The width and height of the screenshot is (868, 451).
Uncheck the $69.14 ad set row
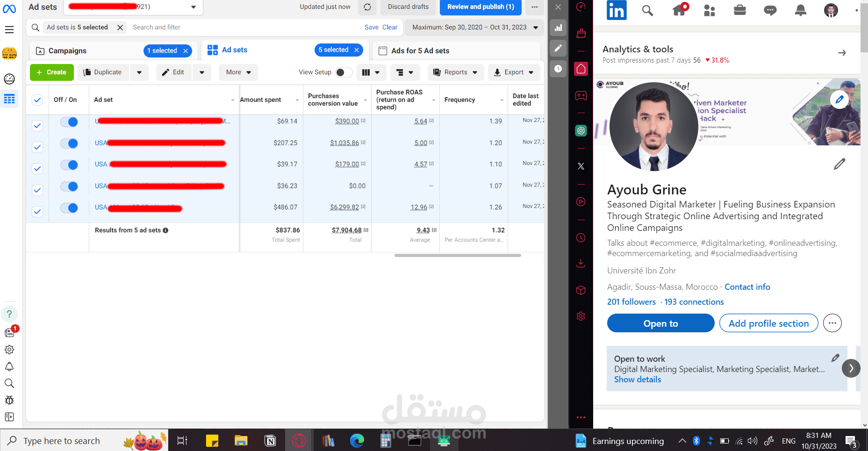point(37,125)
